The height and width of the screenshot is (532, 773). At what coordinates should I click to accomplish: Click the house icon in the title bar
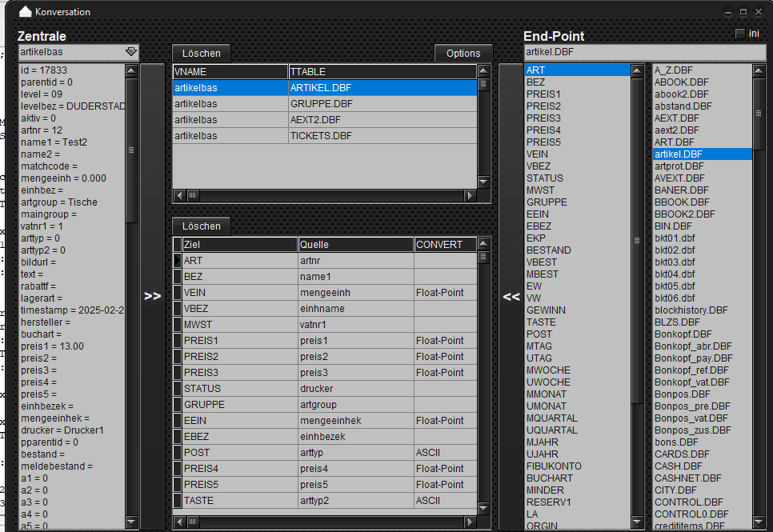point(26,12)
